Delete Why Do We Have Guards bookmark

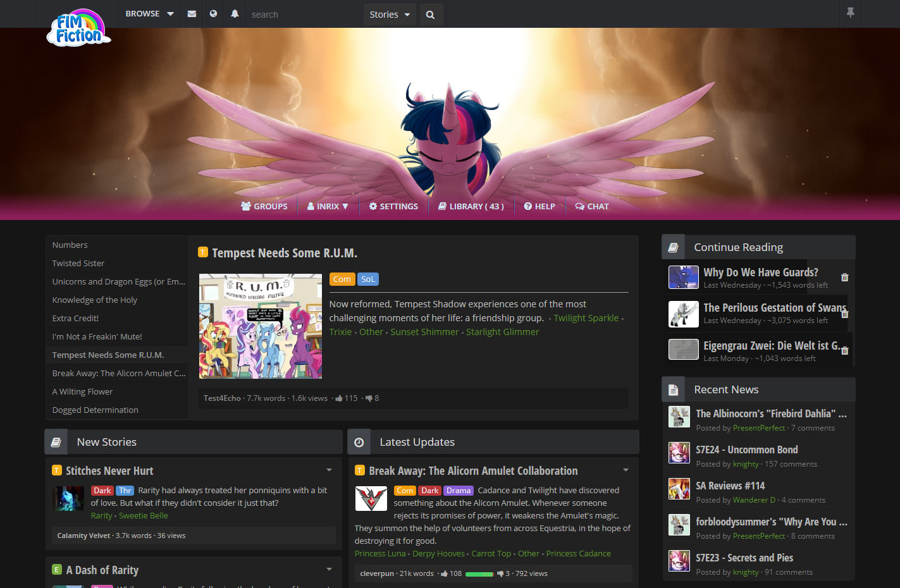[844, 277]
